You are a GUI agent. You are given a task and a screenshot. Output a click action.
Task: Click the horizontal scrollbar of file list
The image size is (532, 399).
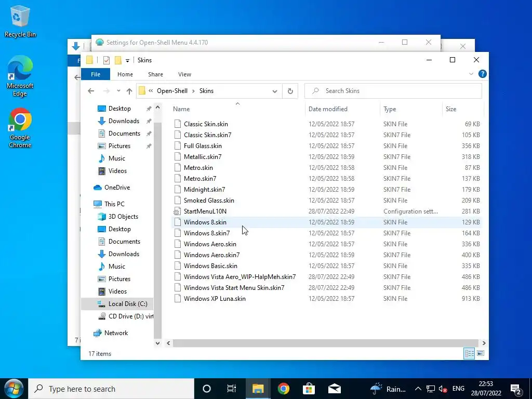[x=326, y=343]
